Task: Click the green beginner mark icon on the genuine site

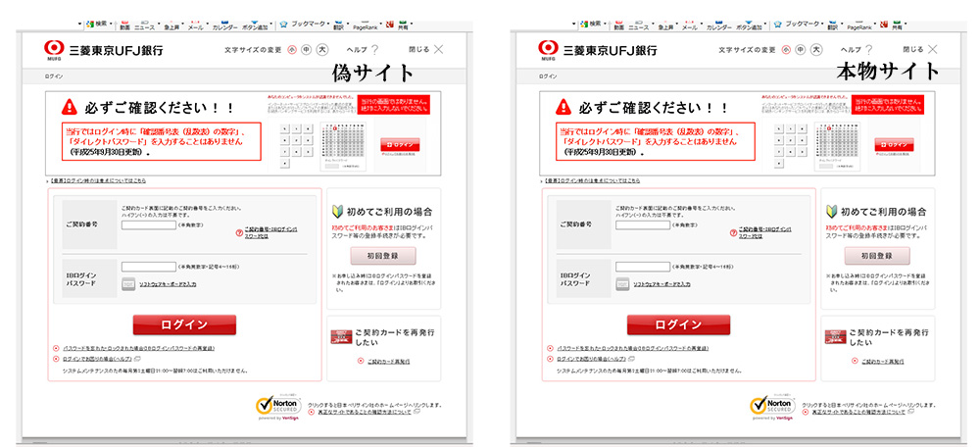Action: 833,212
